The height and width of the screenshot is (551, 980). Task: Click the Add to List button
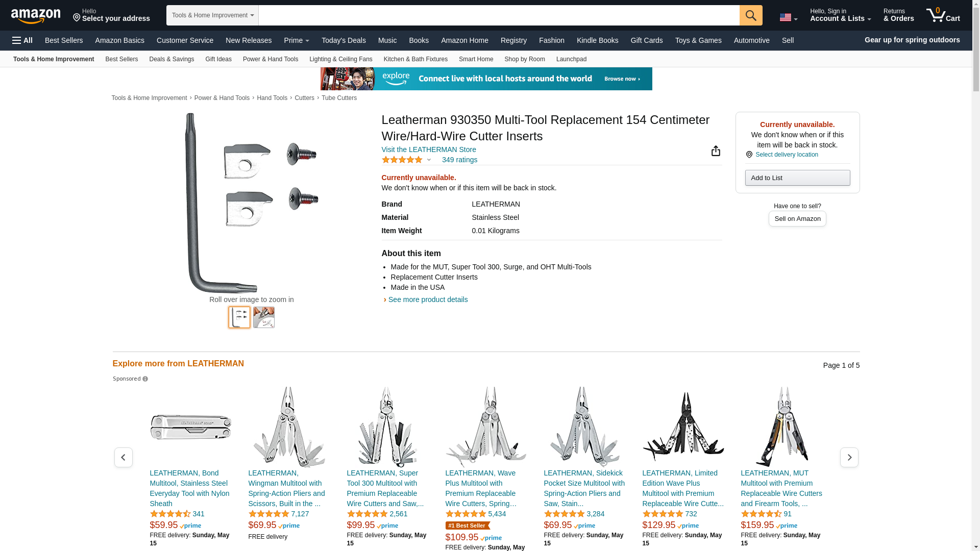tap(797, 178)
